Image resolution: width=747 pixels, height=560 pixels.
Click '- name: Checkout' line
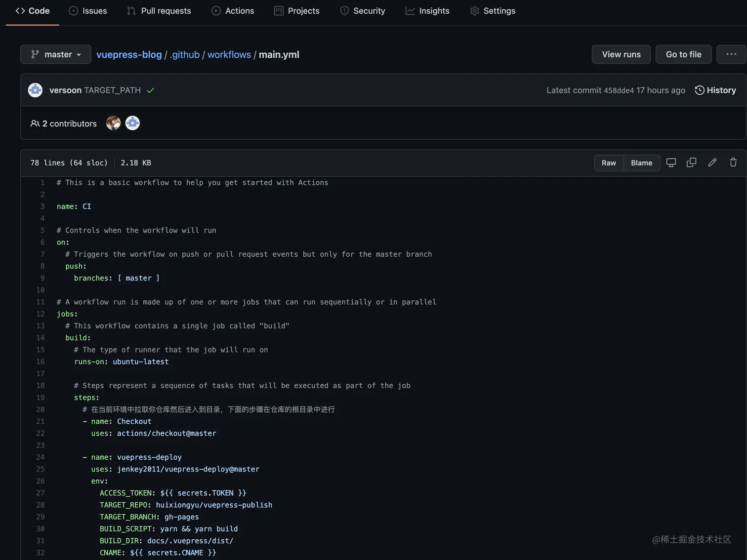(117, 421)
